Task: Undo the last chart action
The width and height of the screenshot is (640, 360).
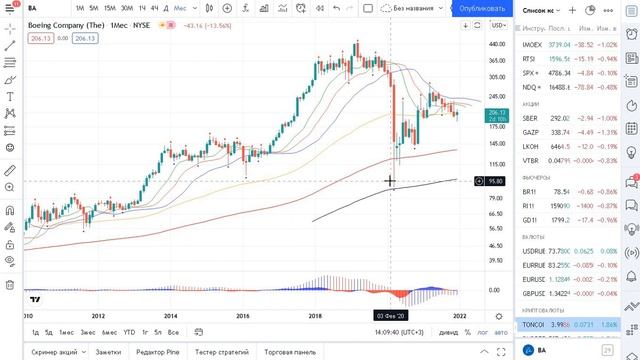Action: click(336, 8)
